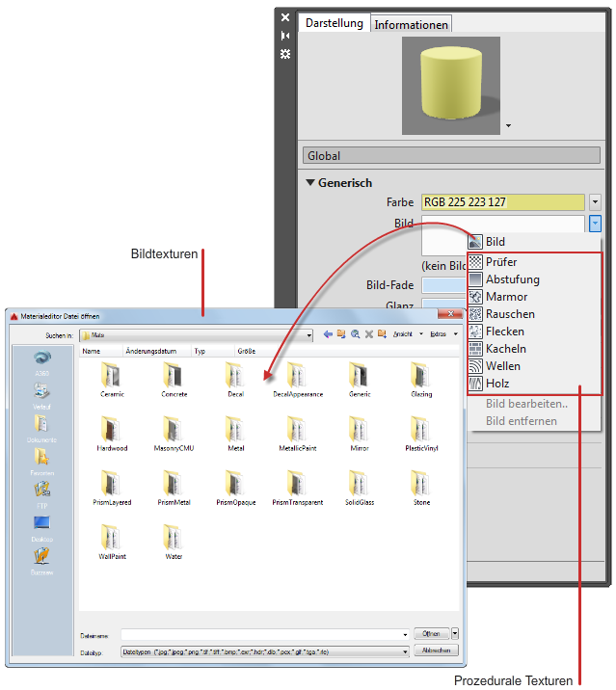This screenshot has height=690, width=616.
Task: Open the Verlauf history location
Action: 41,396
